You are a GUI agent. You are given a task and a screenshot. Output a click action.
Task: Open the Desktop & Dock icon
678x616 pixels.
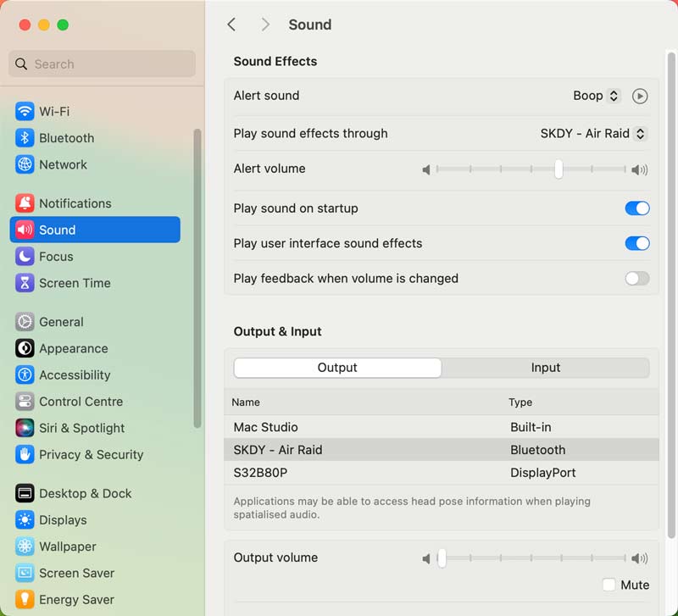point(25,493)
